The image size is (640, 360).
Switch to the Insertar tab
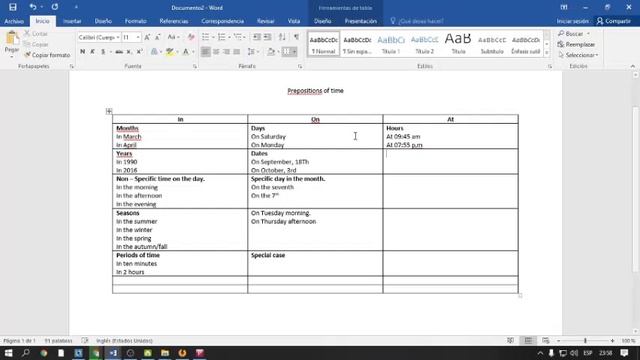tap(72, 21)
